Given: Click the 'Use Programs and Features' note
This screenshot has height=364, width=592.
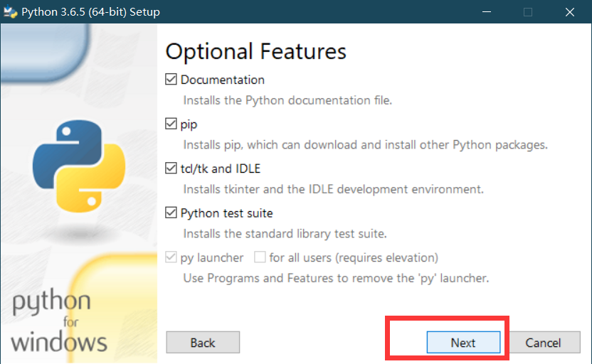Looking at the screenshot, I should [x=336, y=278].
